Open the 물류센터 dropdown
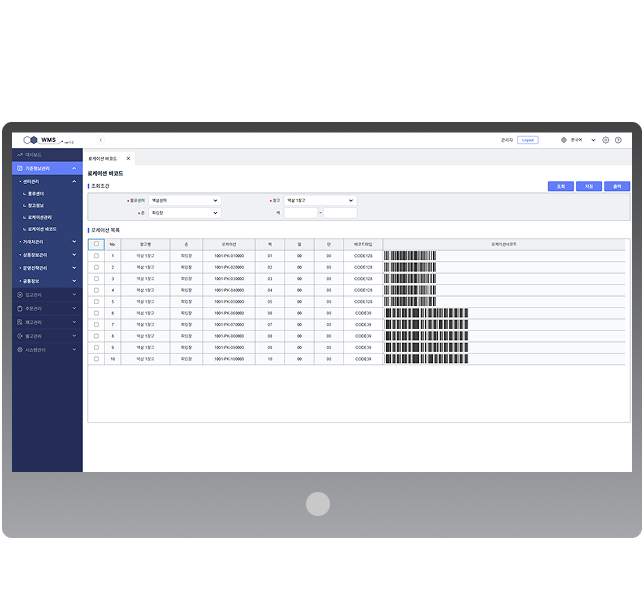644x600 pixels. 183,200
